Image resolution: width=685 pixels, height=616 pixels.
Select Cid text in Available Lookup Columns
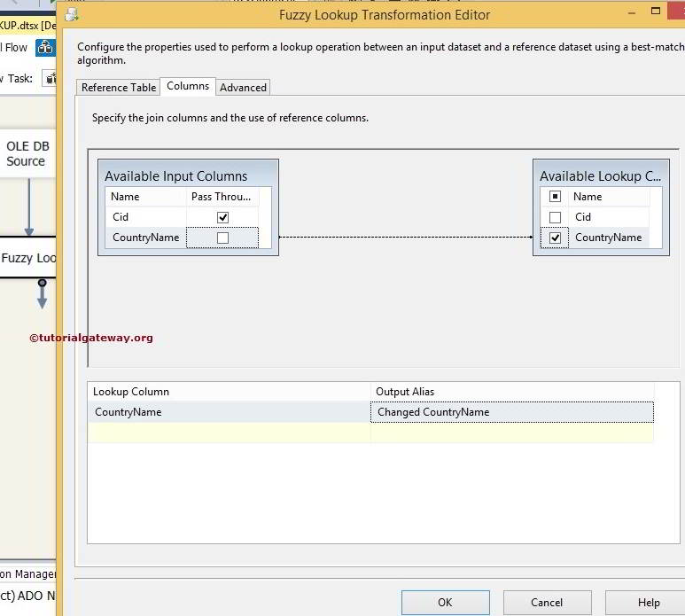583,217
